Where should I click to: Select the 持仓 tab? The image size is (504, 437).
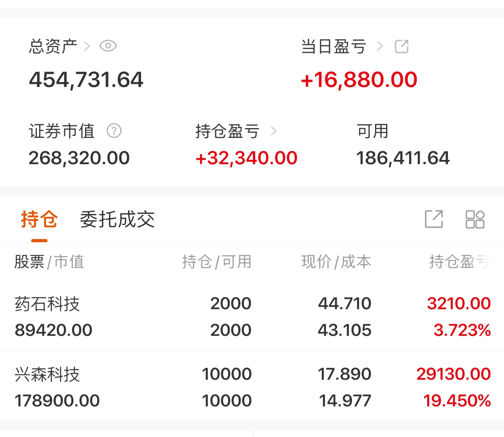pyautogui.click(x=39, y=219)
